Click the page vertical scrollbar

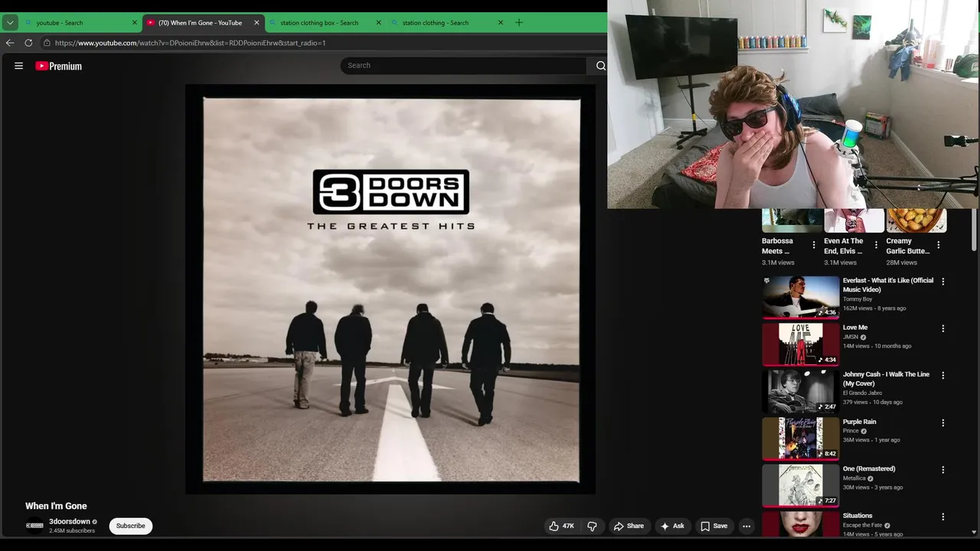[974, 230]
